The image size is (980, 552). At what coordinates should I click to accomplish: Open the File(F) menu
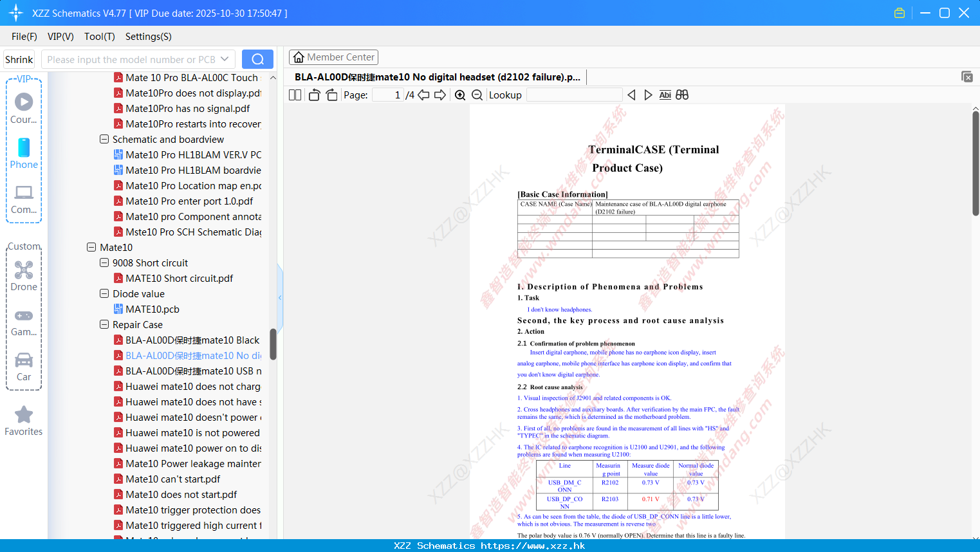click(24, 37)
